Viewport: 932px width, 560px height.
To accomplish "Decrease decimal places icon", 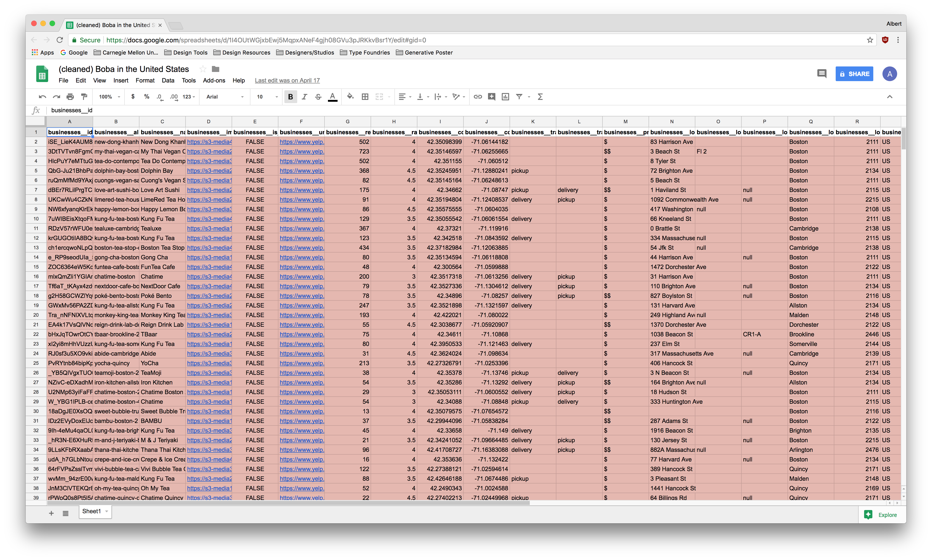I will pos(160,97).
